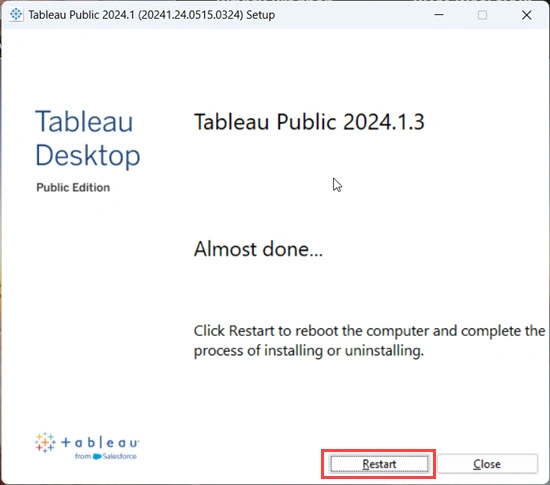The height and width of the screenshot is (485, 550).
Task: Minimize the Tableau Public Setup window
Action: tap(439, 15)
